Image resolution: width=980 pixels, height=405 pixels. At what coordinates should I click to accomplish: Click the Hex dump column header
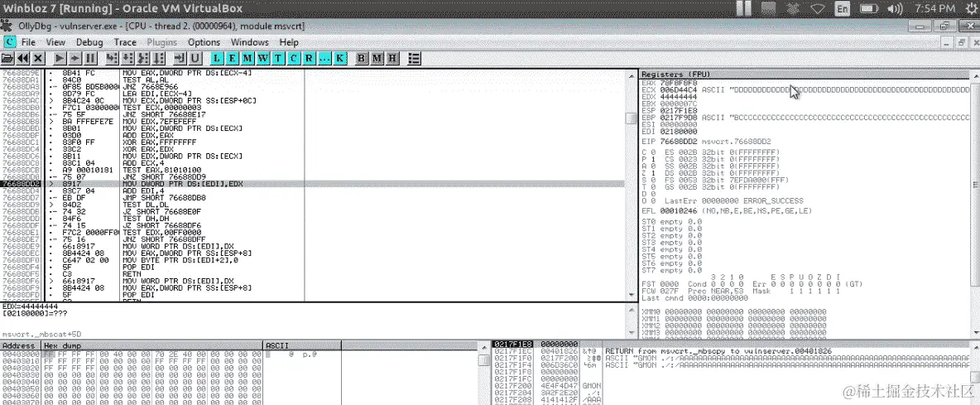(x=152, y=345)
